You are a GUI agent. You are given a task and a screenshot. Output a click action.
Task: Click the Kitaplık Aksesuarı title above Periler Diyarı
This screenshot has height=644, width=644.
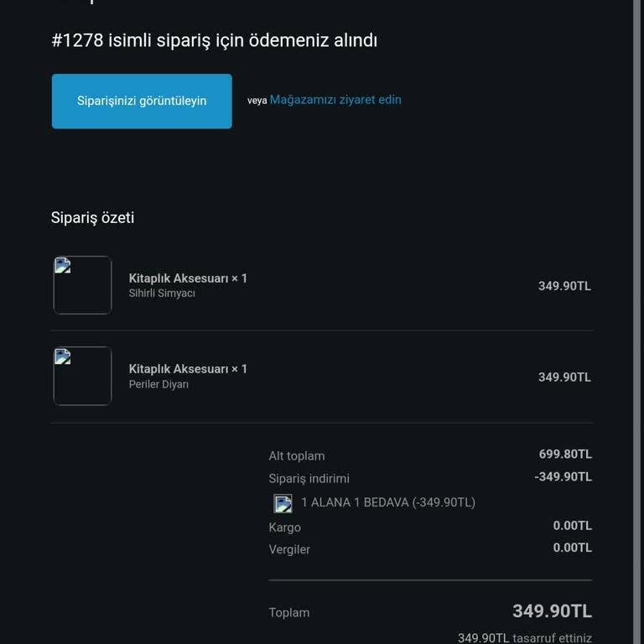pos(188,369)
